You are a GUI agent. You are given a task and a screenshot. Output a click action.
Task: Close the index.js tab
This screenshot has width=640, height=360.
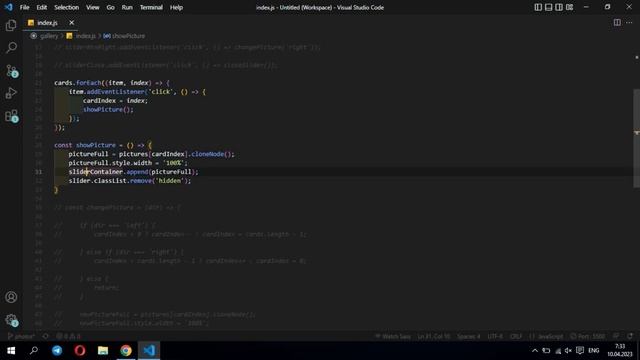tap(71, 23)
